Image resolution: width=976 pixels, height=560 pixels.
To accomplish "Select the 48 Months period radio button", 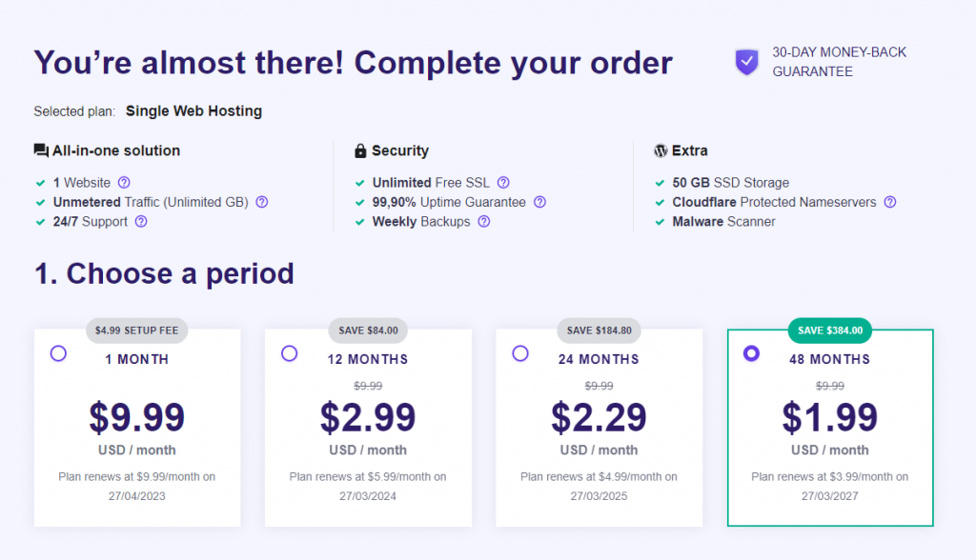I will pyautogui.click(x=751, y=353).
